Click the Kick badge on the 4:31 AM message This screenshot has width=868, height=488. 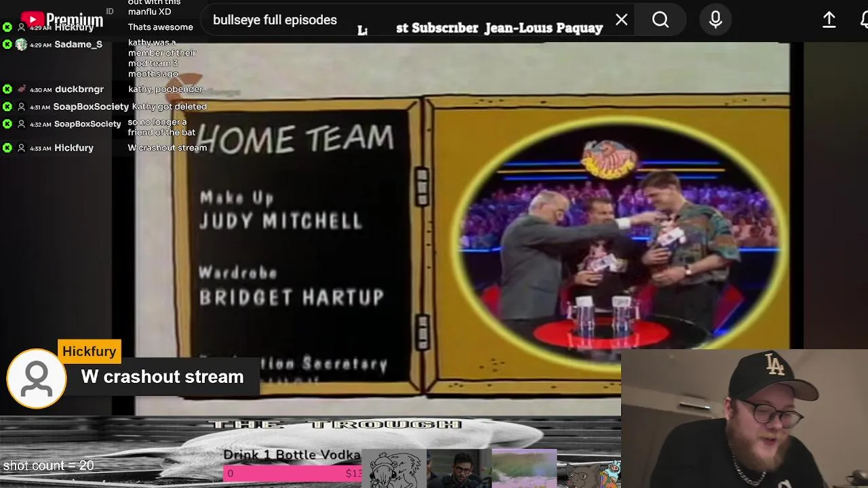coord(7,107)
